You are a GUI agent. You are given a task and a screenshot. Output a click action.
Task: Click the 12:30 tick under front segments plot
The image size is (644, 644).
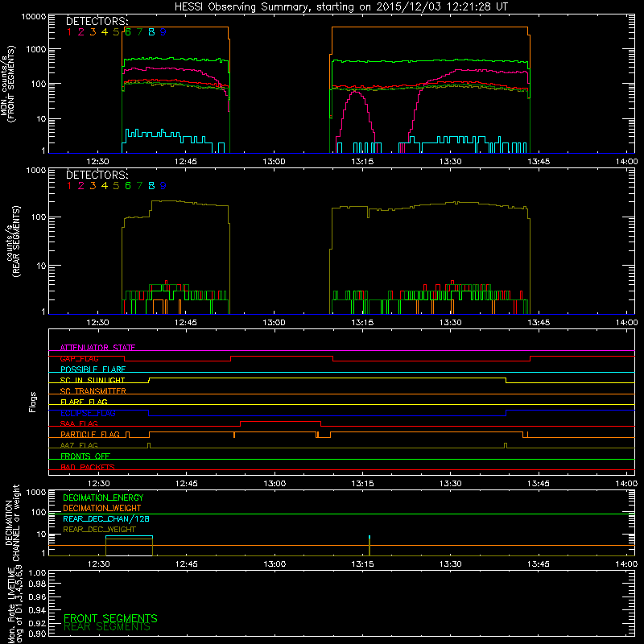point(97,162)
